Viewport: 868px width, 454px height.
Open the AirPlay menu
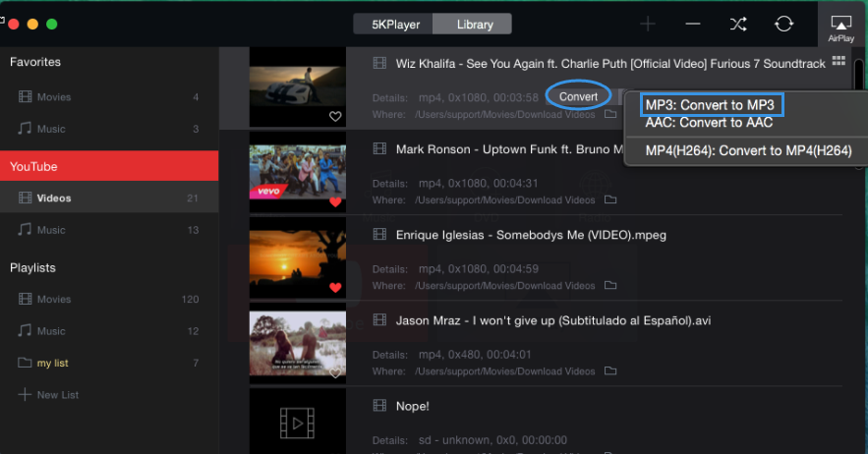point(840,28)
